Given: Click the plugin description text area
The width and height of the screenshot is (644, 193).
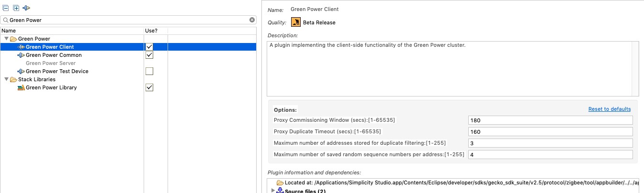Looking at the screenshot, I should (449, 69).
